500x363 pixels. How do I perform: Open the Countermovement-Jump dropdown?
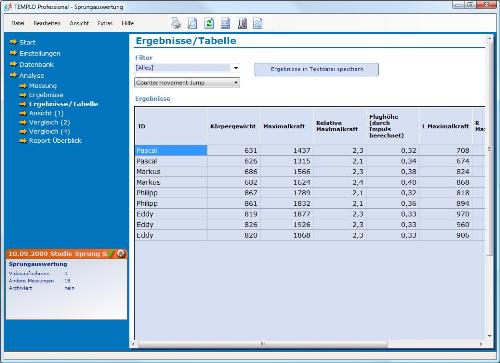tap(187, 82)
